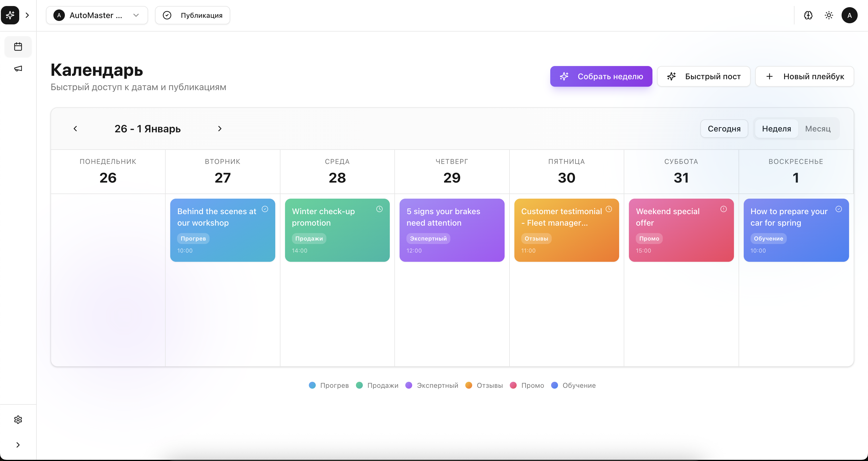Expand the sidebar with bottom chevron

coord(18,445)
